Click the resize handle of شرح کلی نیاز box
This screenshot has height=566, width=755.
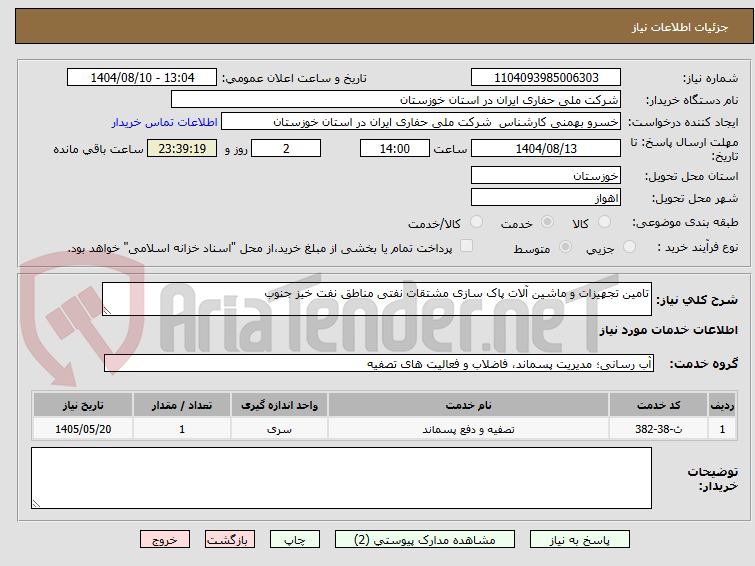(x=107, y=311)
